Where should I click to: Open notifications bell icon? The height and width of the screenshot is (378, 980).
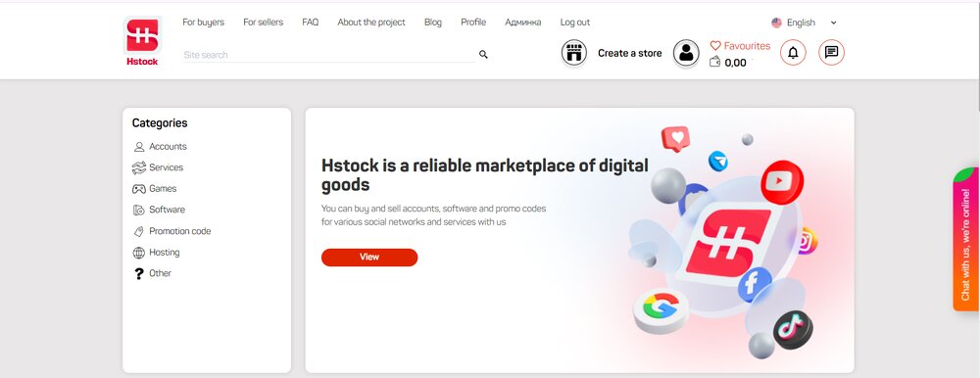click(x=793, y=53)
